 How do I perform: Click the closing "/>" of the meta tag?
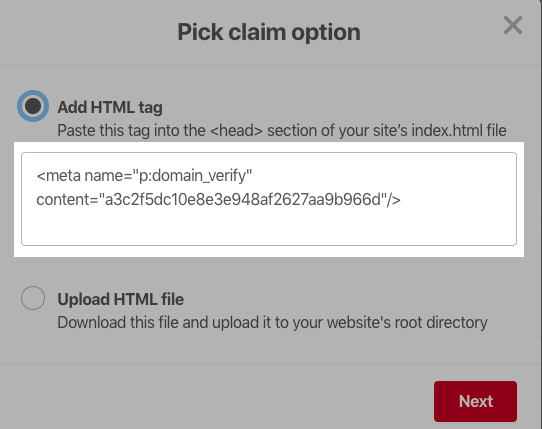[393, 200]
